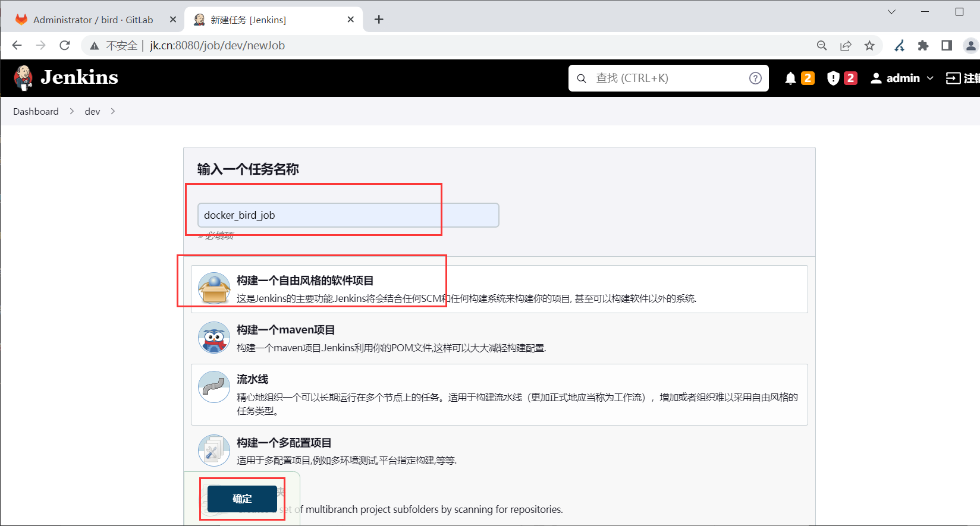The height and width of the screenshot is (526, 980).
Task: Click the magnifier icon in Jenkins search
Action: click(x=582, y=78)
